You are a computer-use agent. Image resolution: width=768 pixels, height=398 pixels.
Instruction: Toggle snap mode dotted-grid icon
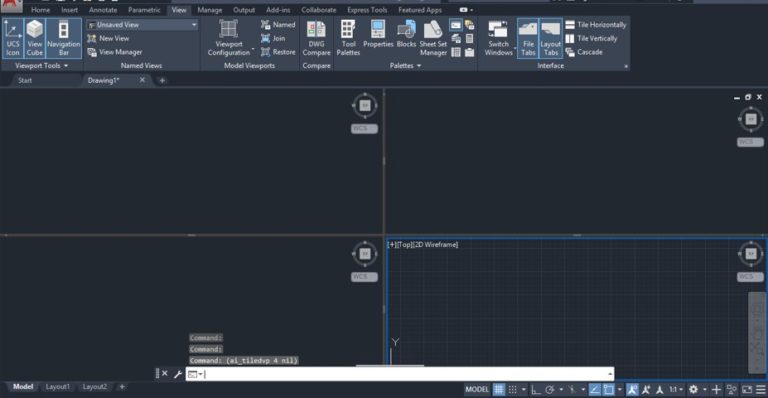coord(513,389)
